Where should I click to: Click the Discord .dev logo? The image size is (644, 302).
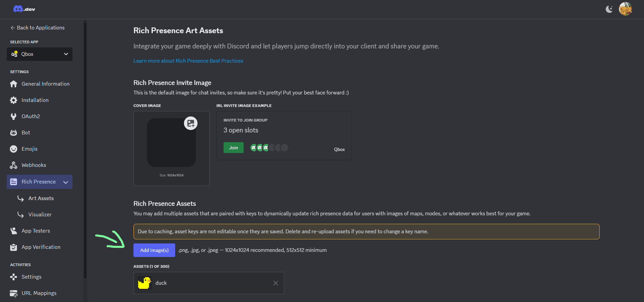click(x=24, y=9)
